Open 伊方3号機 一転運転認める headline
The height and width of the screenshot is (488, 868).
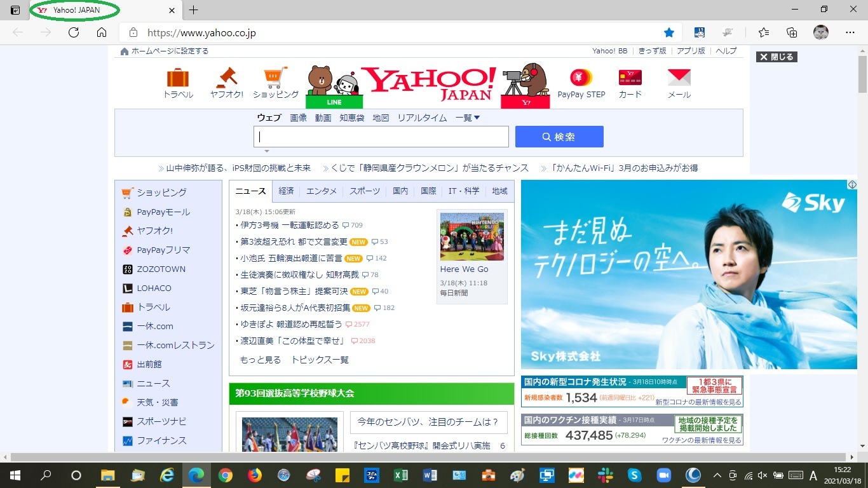tap(290, 225)
